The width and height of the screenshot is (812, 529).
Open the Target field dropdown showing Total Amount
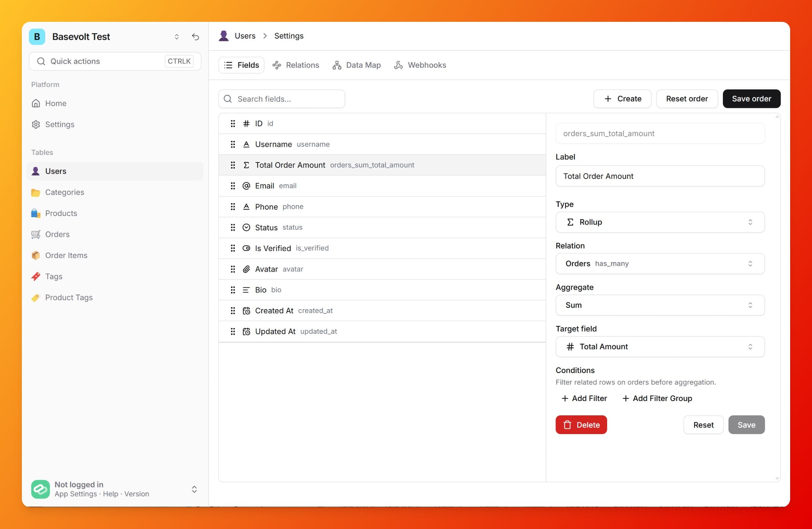[x=659, y=346]
